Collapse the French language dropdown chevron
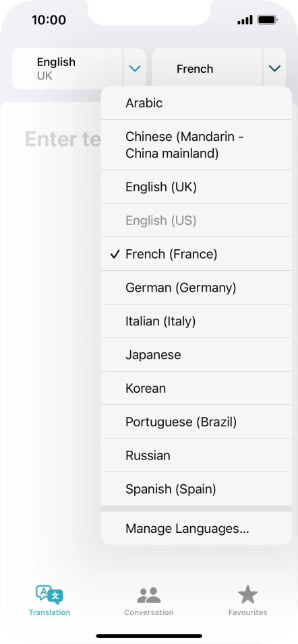The height and width of the screenshot is (644, 298). pos(274,69)
